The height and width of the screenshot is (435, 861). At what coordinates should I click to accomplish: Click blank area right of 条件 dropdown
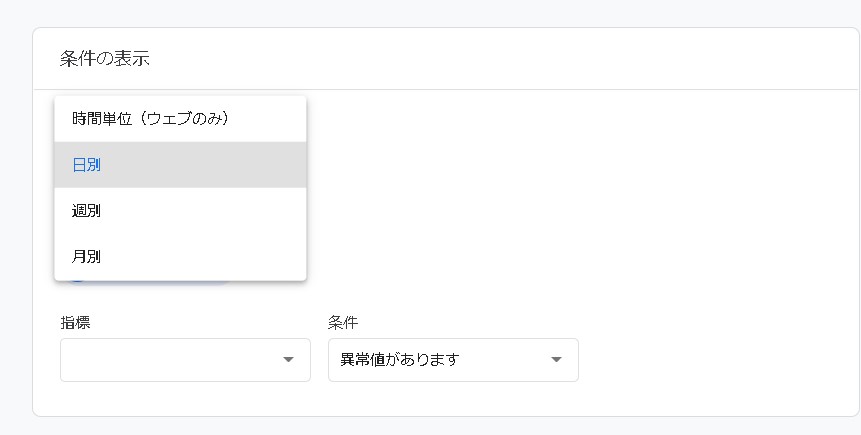point(700,360)
